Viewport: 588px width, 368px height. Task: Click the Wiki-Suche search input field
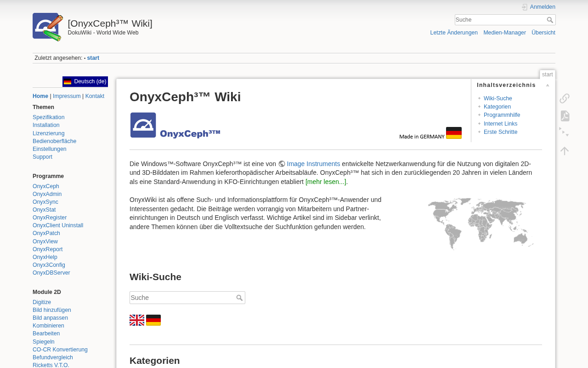(182, 298)
